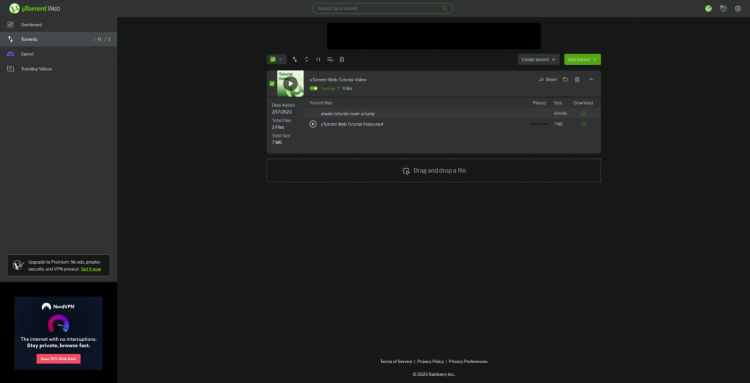The width and height of the screenshot is (750, 383).
Task: Click Share on the Tutorial Video torrent
Action: (x=548, y=79)
